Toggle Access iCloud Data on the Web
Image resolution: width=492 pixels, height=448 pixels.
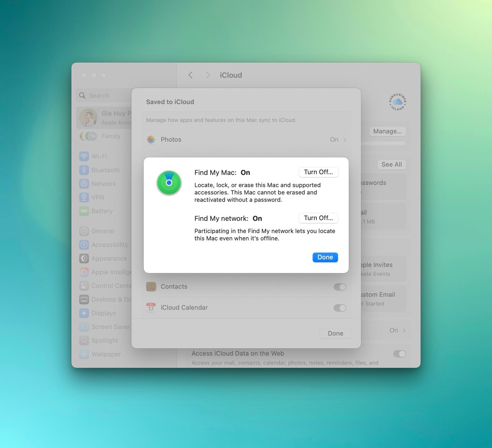[399, 354]
